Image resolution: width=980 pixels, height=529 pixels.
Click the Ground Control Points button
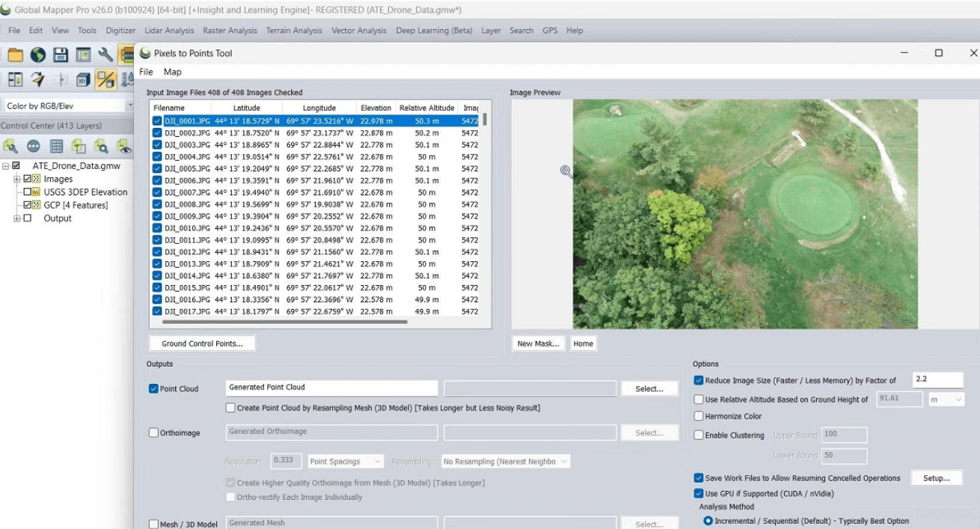202,343
